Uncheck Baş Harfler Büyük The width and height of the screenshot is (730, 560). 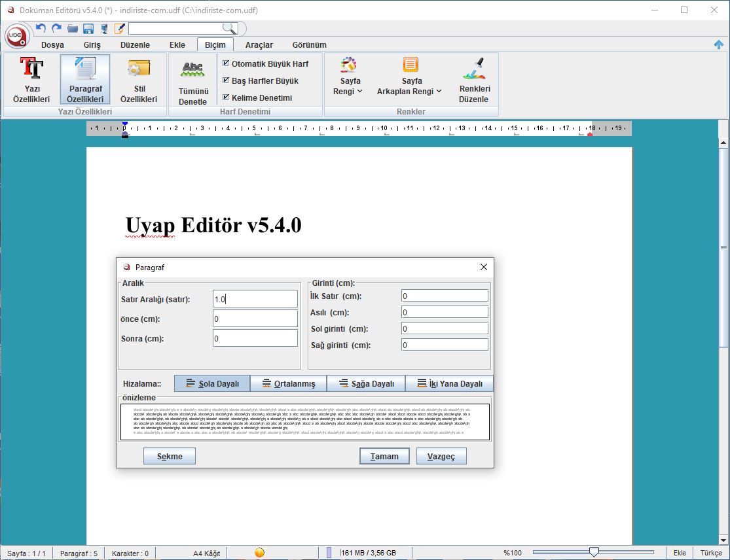(x=226, y=80)
